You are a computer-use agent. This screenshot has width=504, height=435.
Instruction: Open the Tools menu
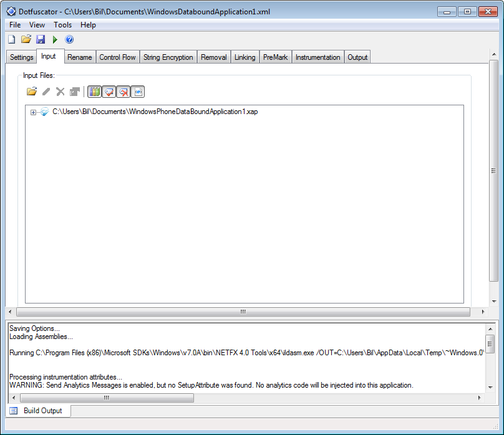(62, 25)
